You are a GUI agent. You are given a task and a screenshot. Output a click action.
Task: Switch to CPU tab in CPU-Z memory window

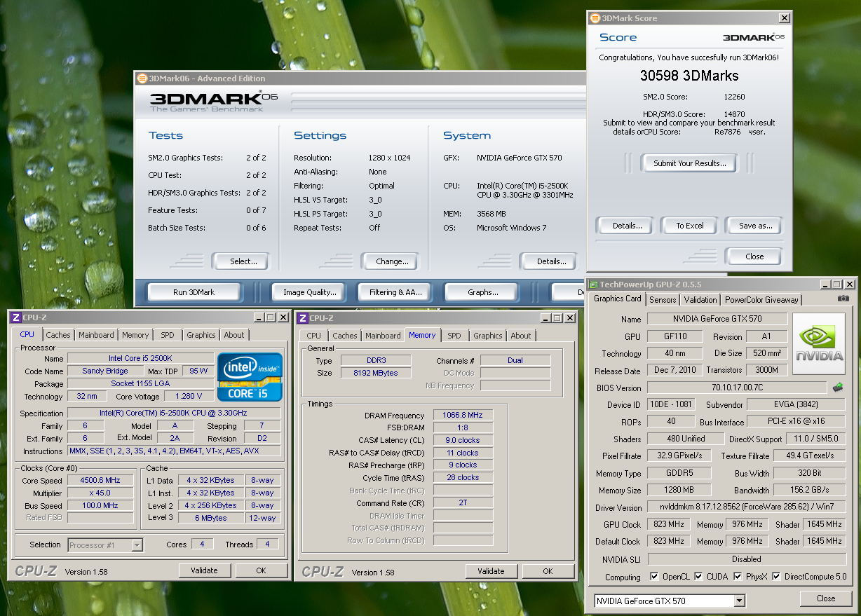pyautogui.click(x=314, y=336)
